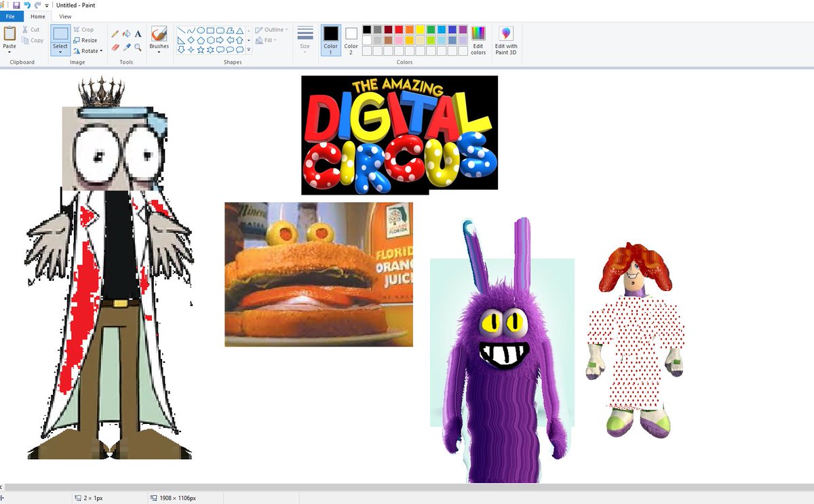Click the Redo arrow in title bar
Viewport: 814px width, 504px height.
click(x=37, y=5)
